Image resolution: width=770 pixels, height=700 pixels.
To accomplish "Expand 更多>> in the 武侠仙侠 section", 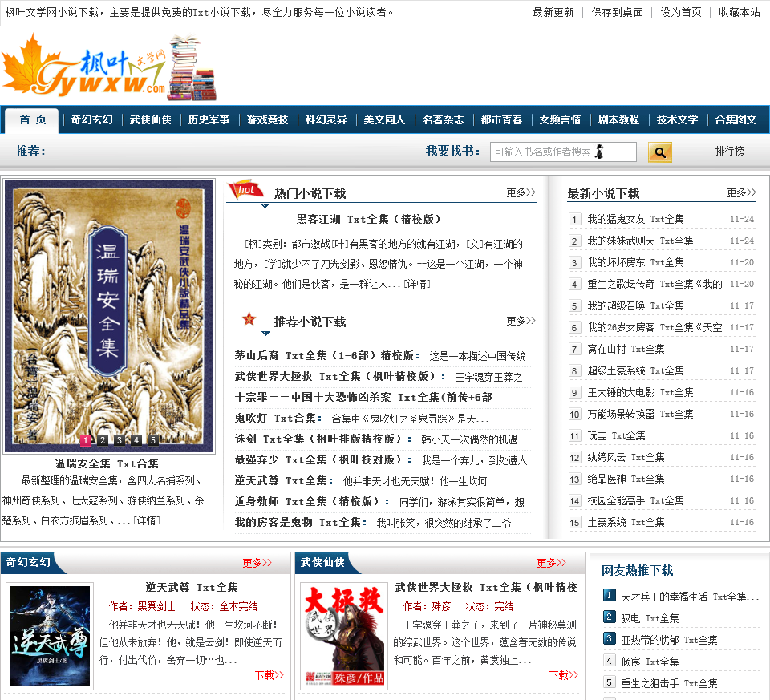I will 552,563.
